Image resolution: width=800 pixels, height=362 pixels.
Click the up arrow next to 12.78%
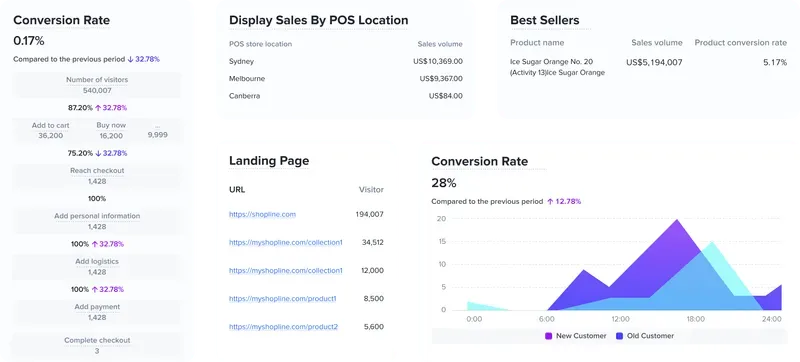click(550, 201)
